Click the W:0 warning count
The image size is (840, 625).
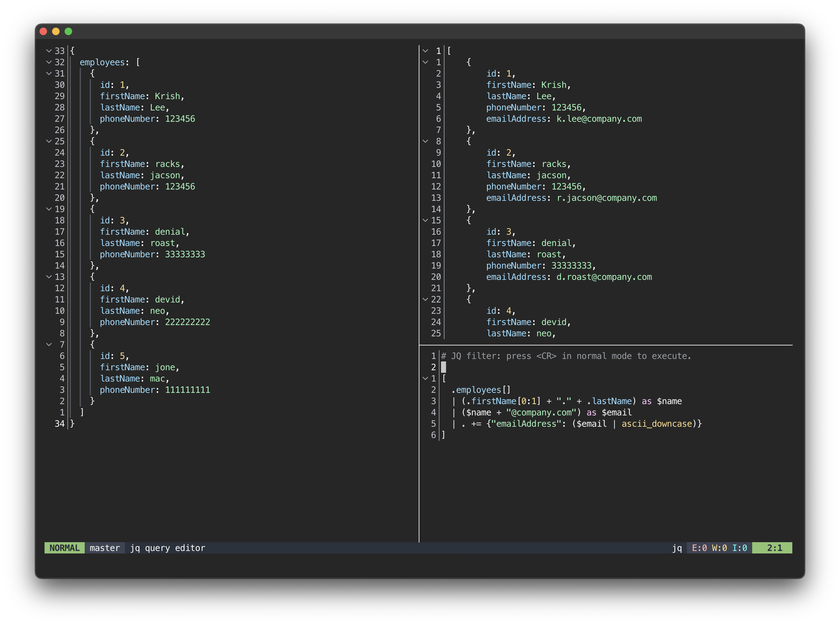point(719,548)
